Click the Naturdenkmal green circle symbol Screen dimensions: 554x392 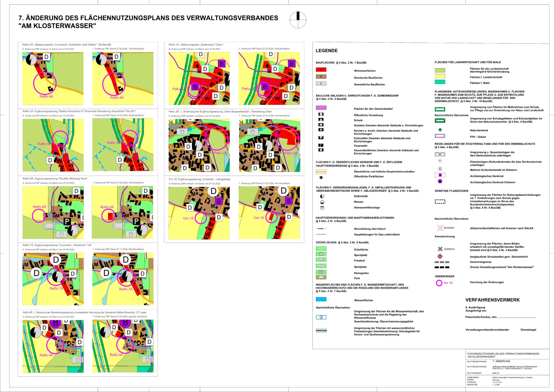point(440,130)
